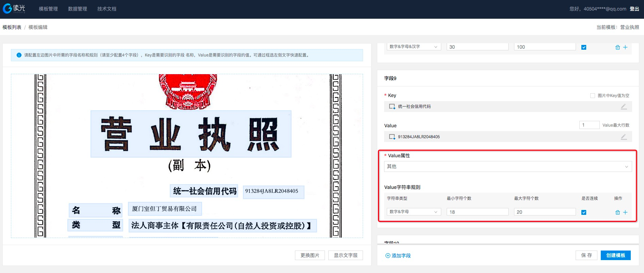This screenshot has height=273, width=644.
Task: Delete the rule row with max 100
Action: pyautogui.click(x=617, y=47)
